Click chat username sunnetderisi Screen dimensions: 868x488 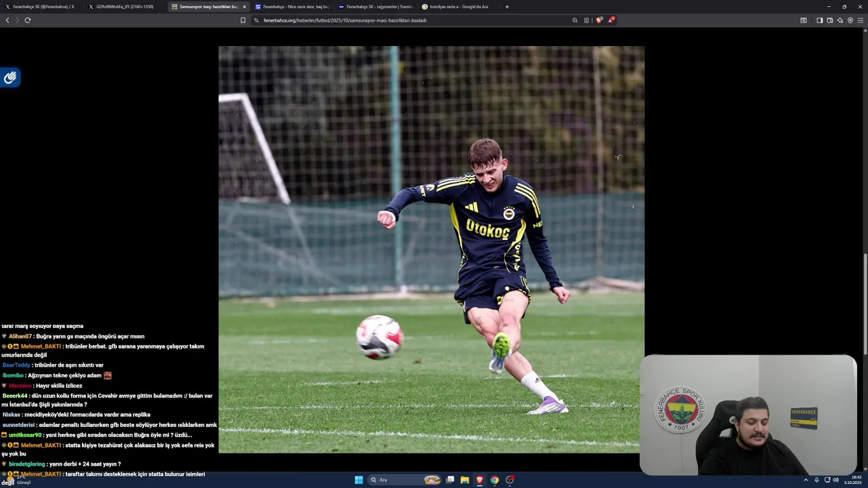point(18,425)
